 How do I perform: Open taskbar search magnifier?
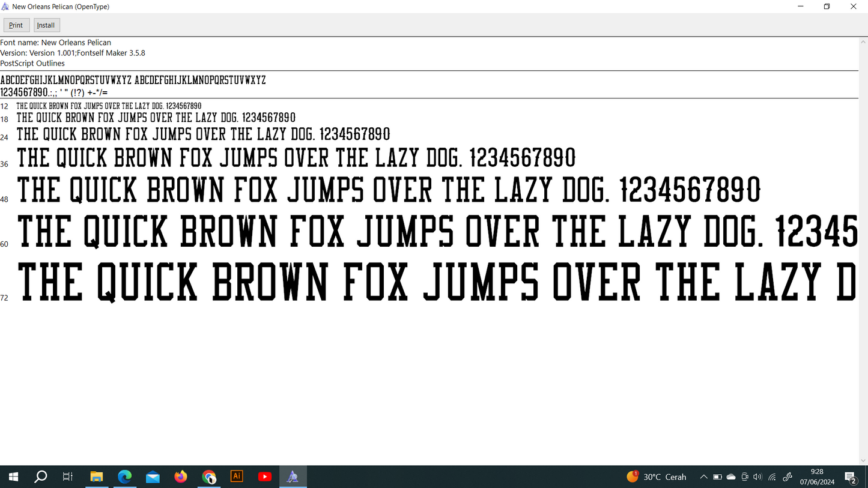[41, 477]
